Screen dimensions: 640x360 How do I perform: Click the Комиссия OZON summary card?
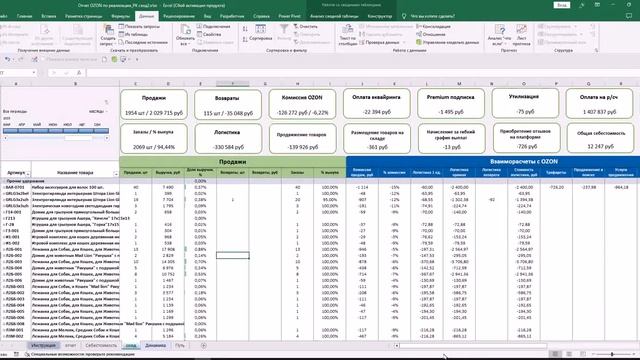point(302,104)
